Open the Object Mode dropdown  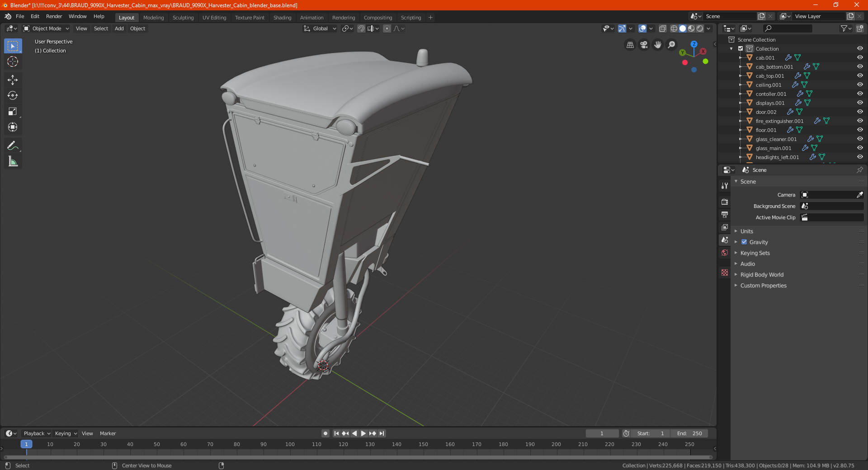point(46,28)
